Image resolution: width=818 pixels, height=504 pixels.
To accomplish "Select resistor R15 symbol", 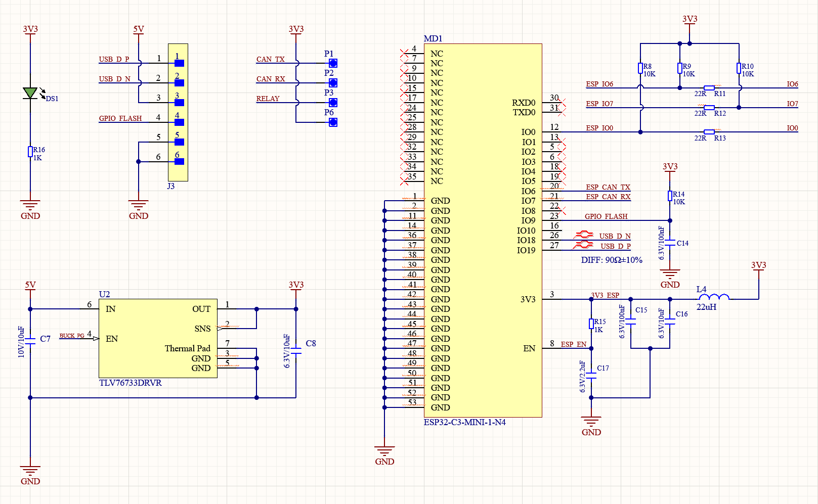I will (591, 324).
